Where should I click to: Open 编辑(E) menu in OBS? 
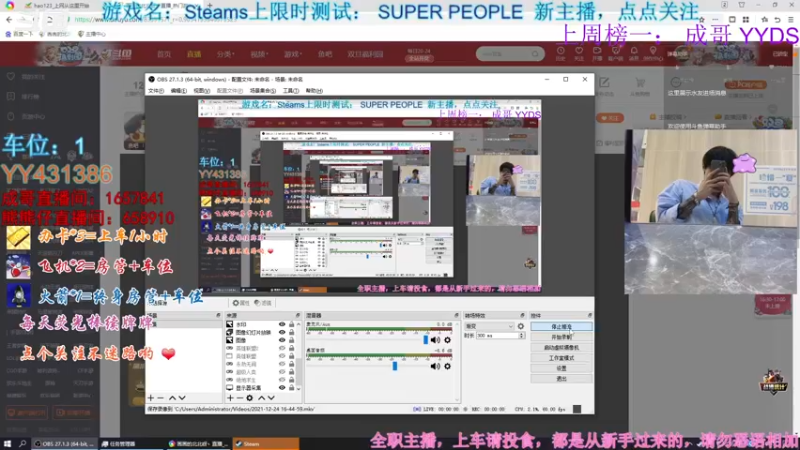179,91
